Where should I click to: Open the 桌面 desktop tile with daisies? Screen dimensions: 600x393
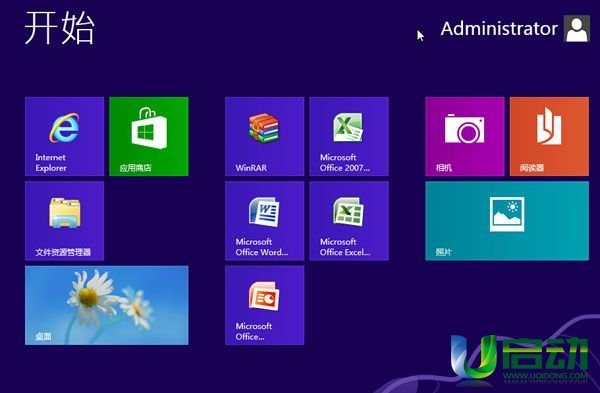click(106, 305)
